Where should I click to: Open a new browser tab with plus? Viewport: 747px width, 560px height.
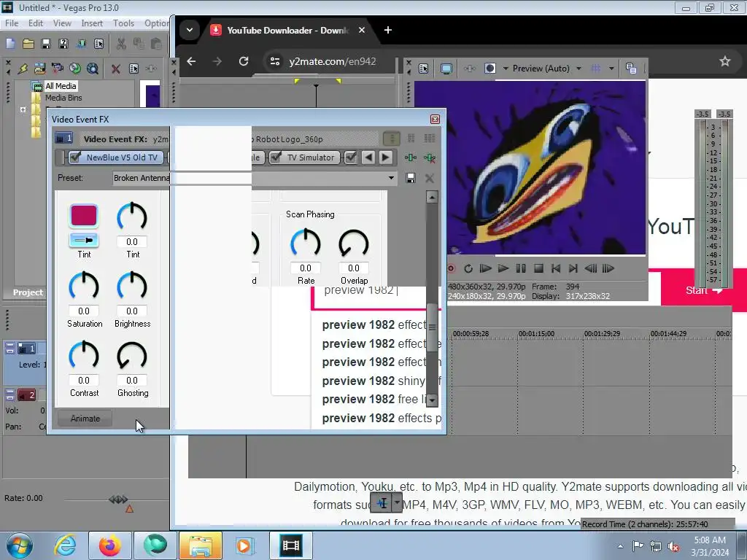(388, 30)
